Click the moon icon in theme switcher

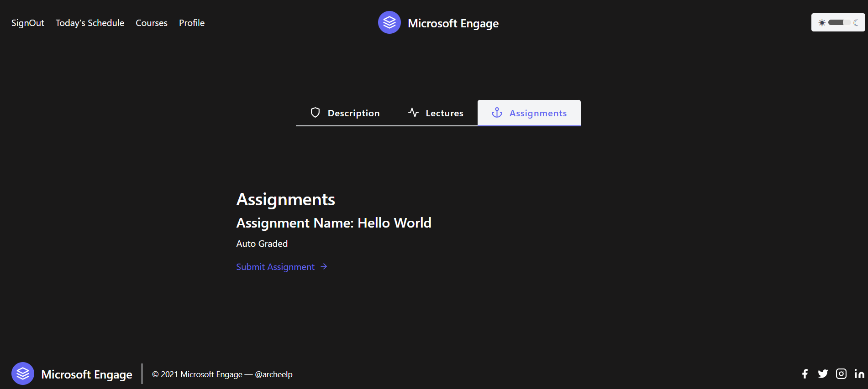pyautogui.click(x=856, y=22)
